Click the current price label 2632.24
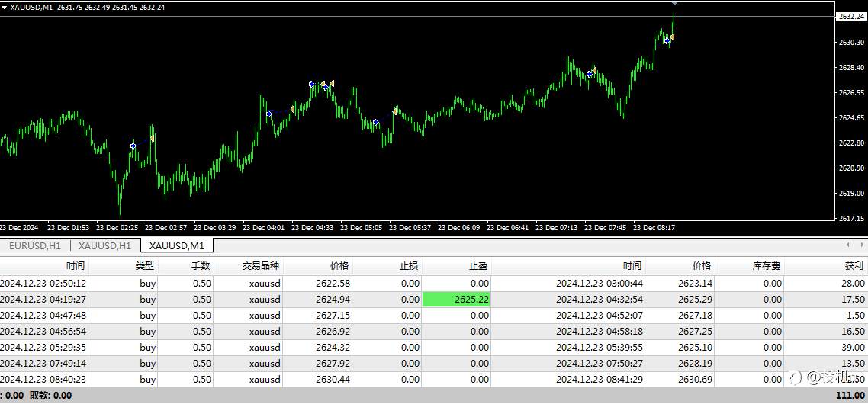The image size is (868, 404). click(x=851, y=17)
